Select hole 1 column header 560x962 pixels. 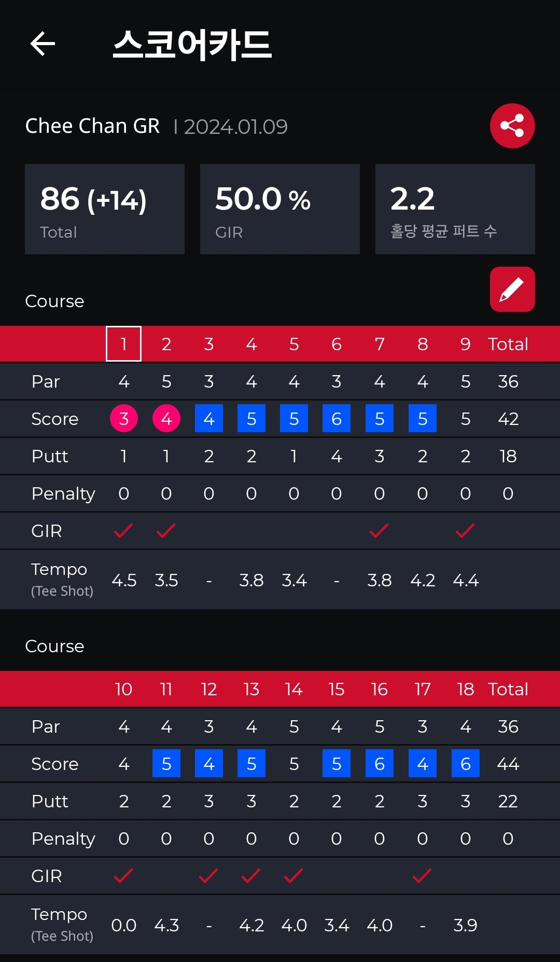point(123,344)
